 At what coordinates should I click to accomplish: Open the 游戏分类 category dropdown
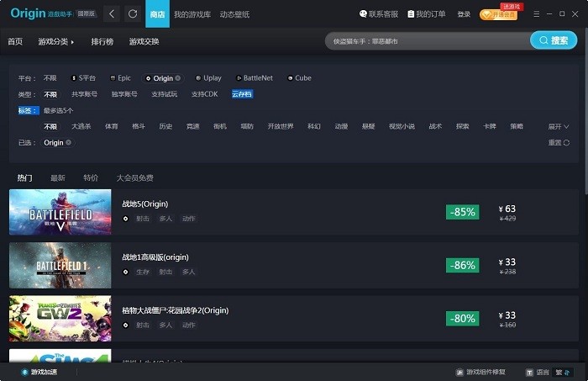pyautogui.click(x=55, y=41)
